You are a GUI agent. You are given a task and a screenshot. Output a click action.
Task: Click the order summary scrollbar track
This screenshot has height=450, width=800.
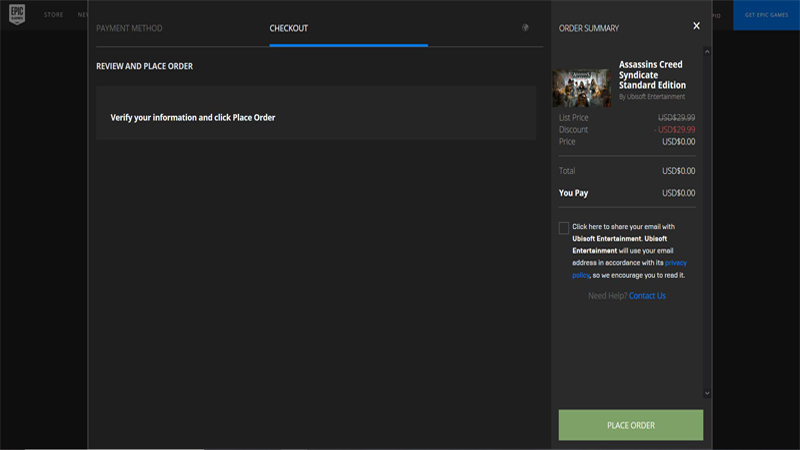coord(708,220)
